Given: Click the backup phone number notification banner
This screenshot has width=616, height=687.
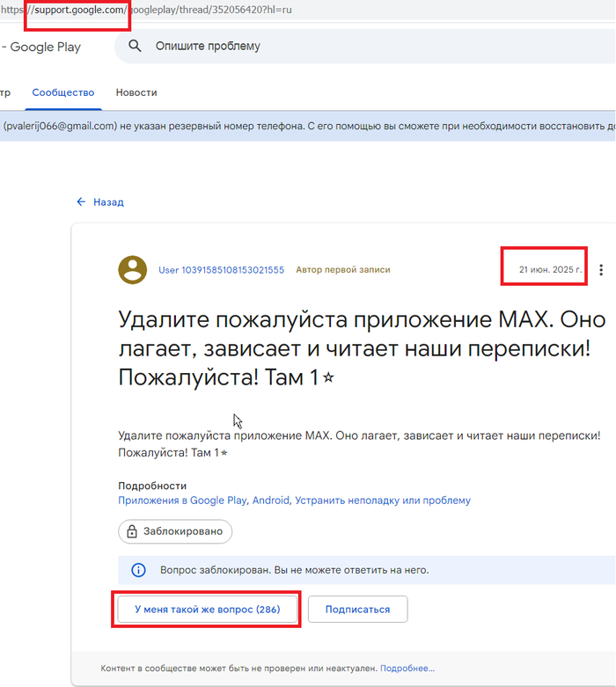Looking at the screenshot, I should (x=308, y=126).
